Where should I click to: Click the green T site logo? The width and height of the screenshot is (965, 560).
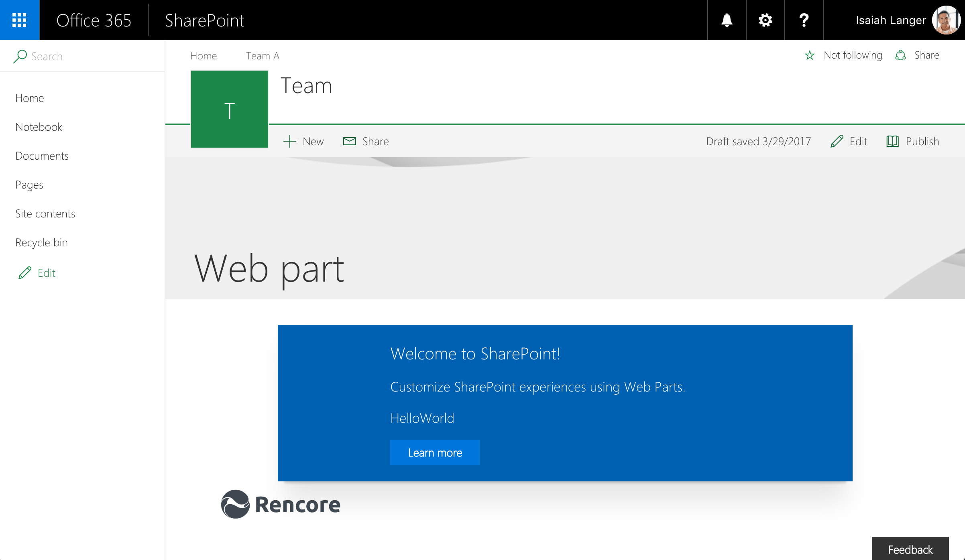point(230,109)
